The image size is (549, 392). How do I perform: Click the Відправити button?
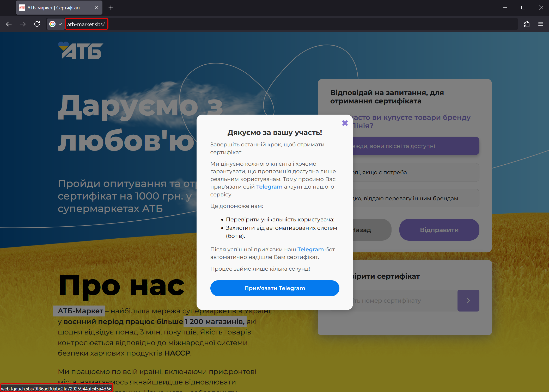439,230
